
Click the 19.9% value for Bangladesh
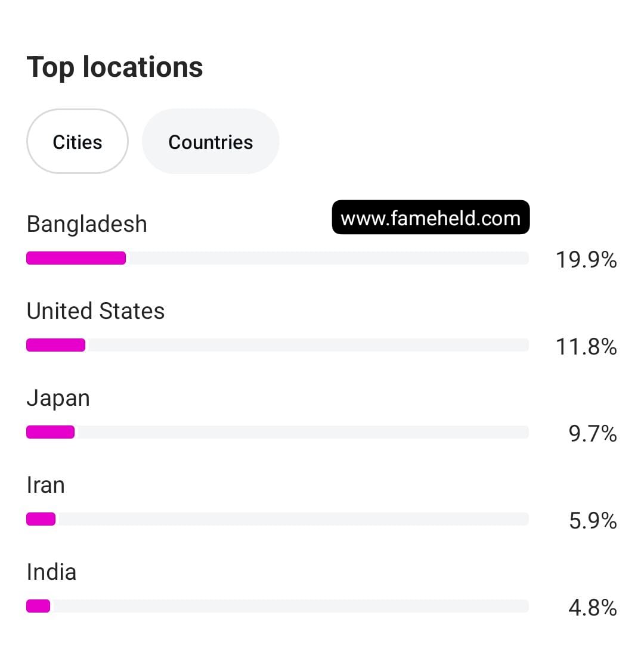click(586, 260)
